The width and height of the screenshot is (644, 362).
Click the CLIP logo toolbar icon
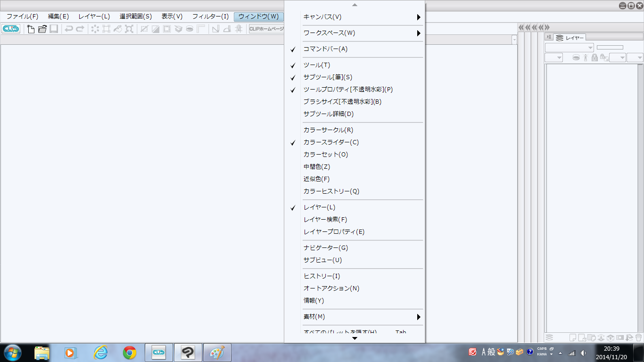[11, 29]
